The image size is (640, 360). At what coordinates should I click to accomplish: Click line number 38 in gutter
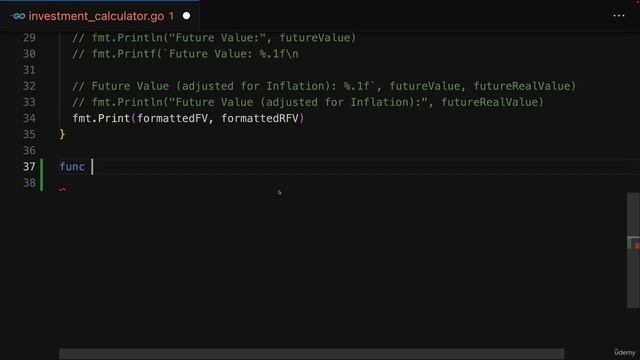(29, 183)
